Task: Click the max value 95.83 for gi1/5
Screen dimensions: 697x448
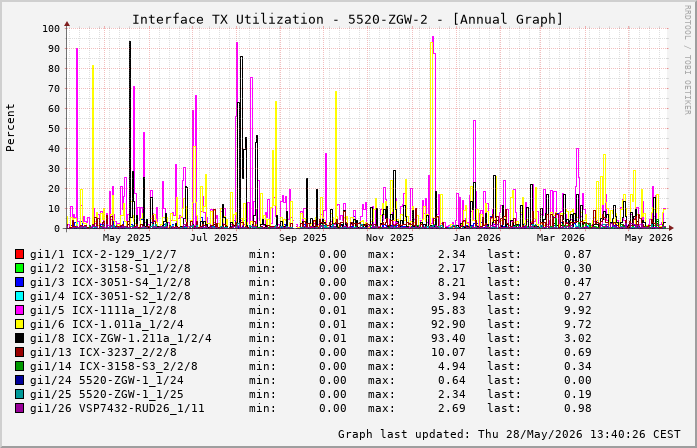Action: (448, 310)
